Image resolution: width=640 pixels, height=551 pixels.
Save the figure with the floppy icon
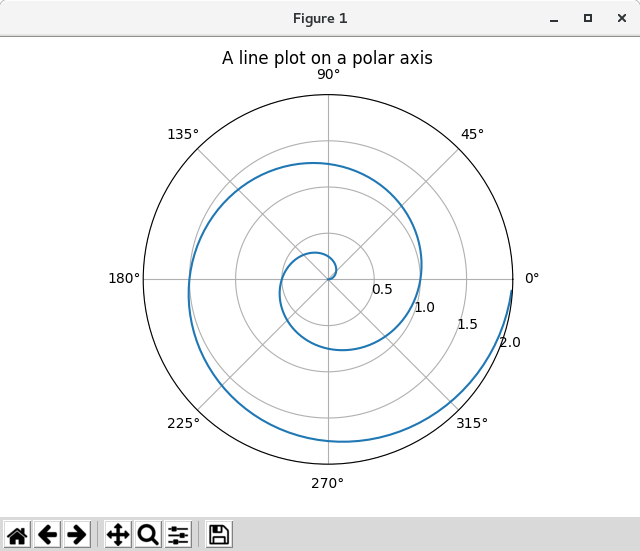point(219,535)
